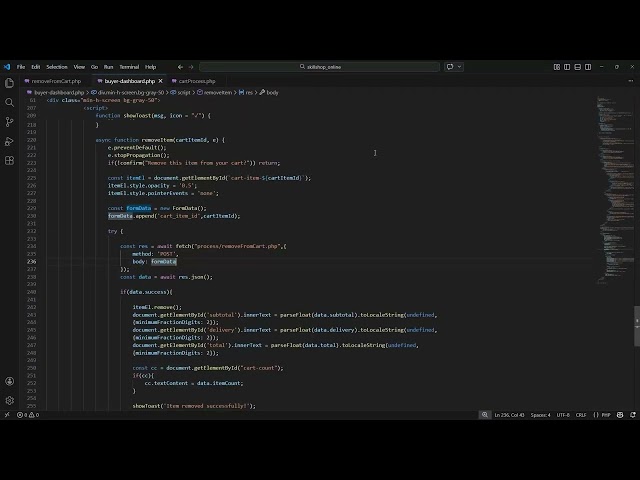Switch to the cartProcess.php tab
Image resolution: width=640 pixels, height=480 pixels.
pos(196,81)
